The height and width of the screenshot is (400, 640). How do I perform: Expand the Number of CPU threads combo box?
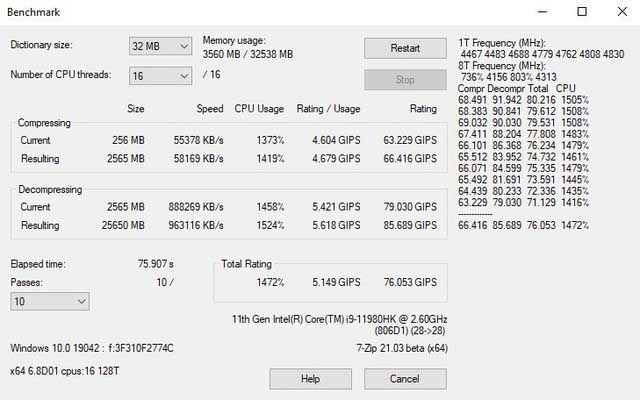[160, 76]
